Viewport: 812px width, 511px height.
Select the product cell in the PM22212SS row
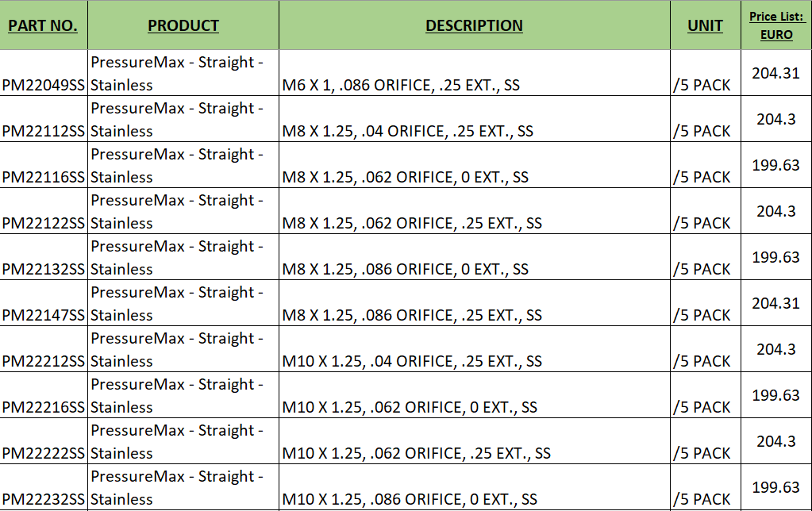point(183,349)
